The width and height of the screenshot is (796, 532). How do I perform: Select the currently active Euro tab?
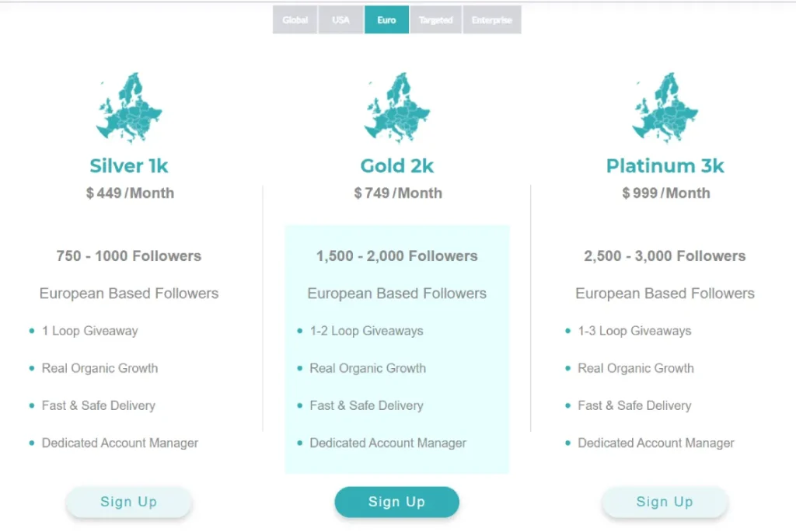(386, 19)
